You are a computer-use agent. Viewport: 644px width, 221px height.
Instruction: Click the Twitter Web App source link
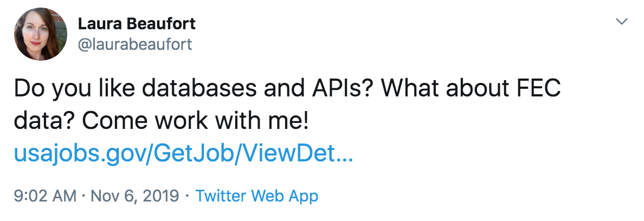[257, 196]
